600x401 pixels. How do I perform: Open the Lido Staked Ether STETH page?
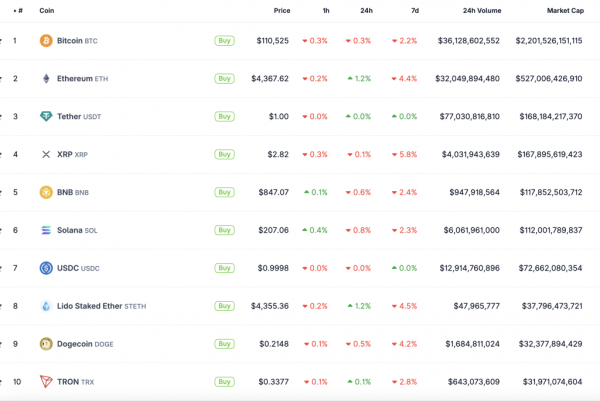tap(101, 306)
